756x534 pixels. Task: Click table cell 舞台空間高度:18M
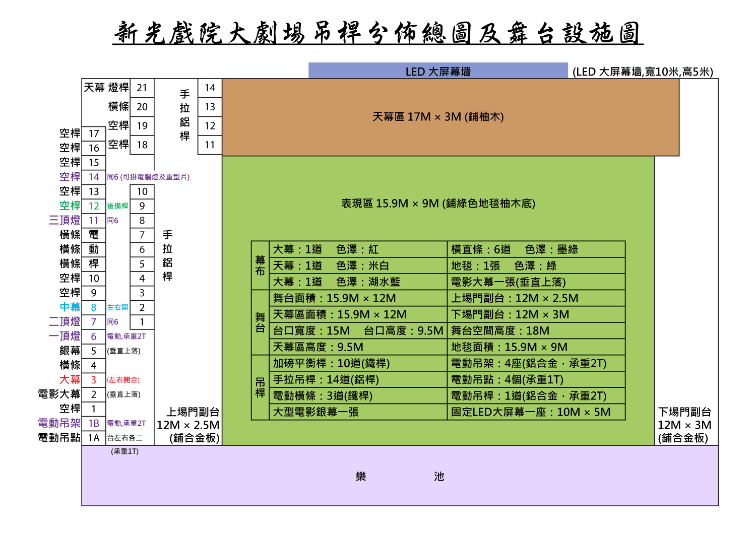pyautogui.click(x=536, y=330)
